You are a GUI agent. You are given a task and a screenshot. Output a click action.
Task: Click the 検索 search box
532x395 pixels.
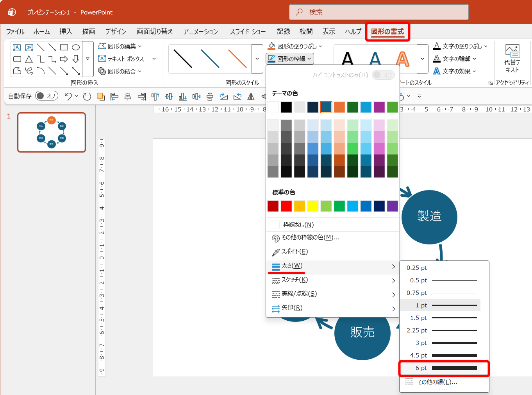tap(378, 12)
